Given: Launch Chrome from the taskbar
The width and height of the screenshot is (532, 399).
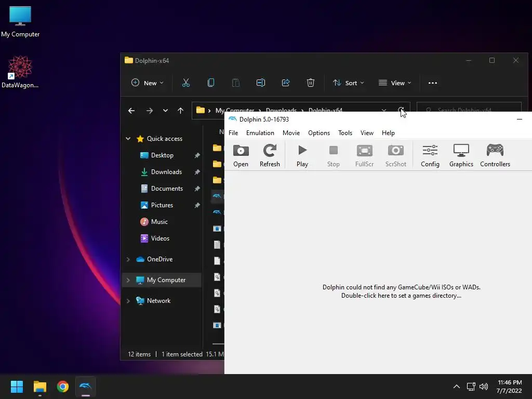Looking at the screenshot, I should [63, 387].
